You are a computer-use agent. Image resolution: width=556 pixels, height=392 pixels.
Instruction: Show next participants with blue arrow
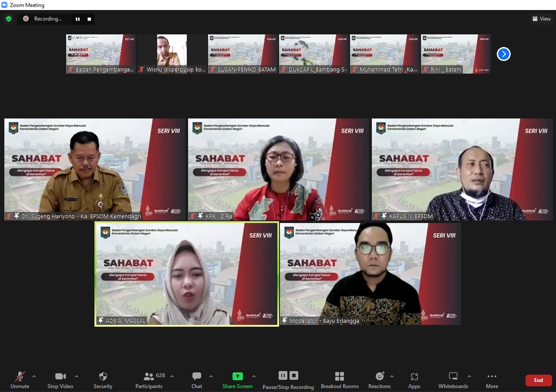504,54
